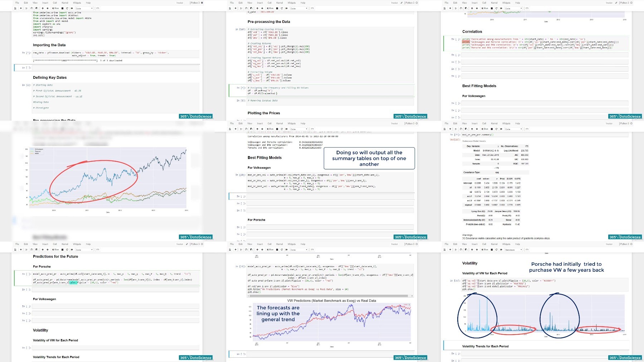Screen dimensions: 644x362
Task: Click Run in the Best Fitting Models notebook toolbar
Action: point(270,129)
